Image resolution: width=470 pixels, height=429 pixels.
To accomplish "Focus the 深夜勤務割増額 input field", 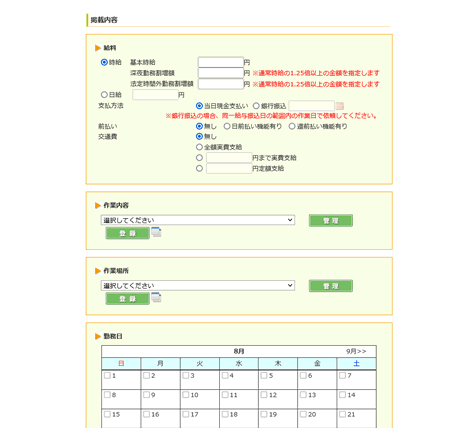I will coord(221,73).
